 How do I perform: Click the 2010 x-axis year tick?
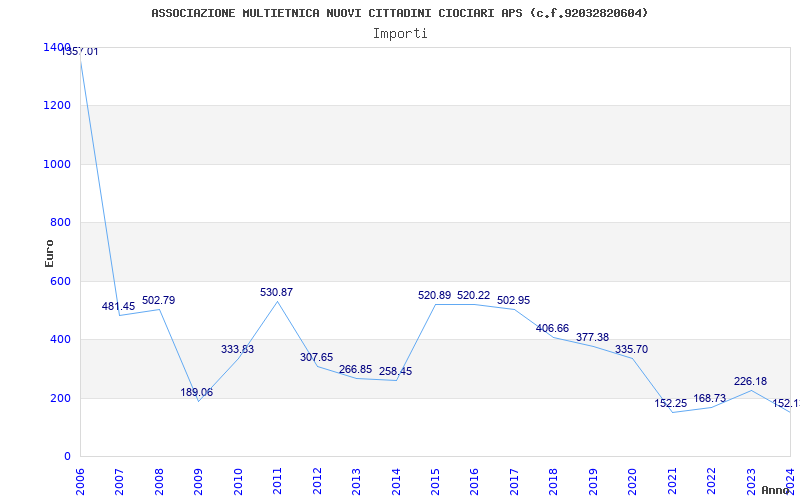coord(238,481)
